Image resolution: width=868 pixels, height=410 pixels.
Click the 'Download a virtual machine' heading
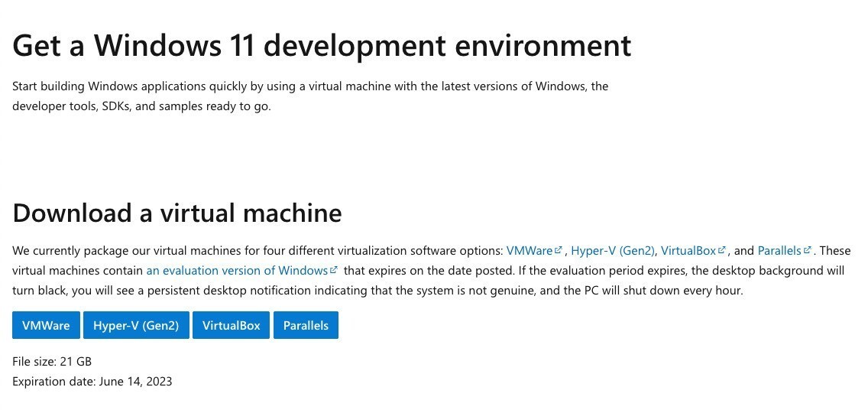point(177,213)
